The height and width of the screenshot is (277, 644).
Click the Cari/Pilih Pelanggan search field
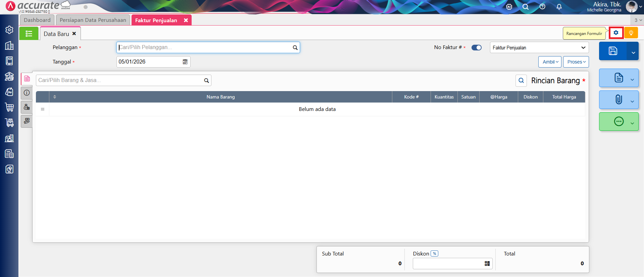(x=205, y=47)
